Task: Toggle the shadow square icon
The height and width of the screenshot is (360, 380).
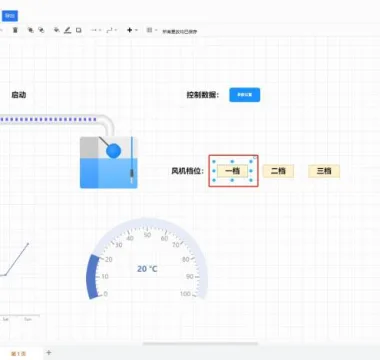Action: click(x=79, y=30)
